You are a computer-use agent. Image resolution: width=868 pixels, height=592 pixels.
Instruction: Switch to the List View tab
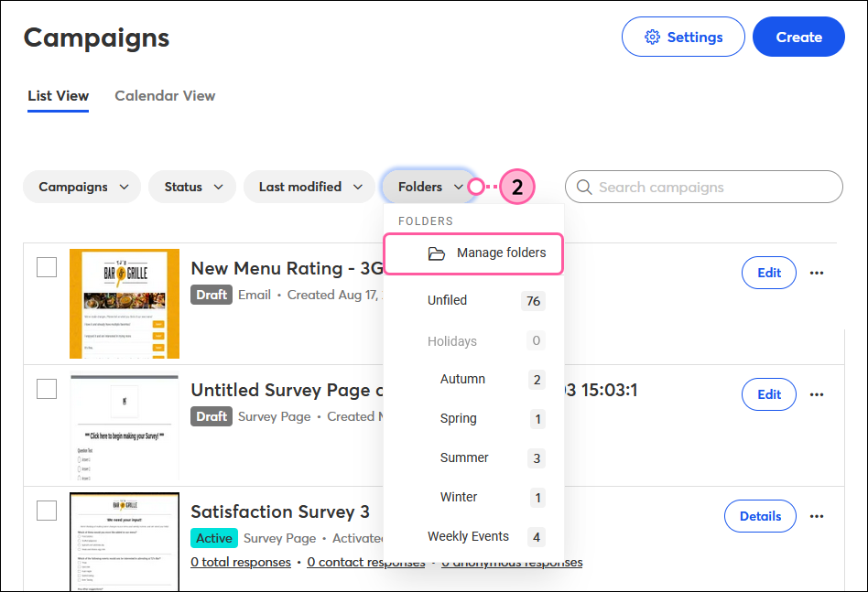(x=58, y=96)
